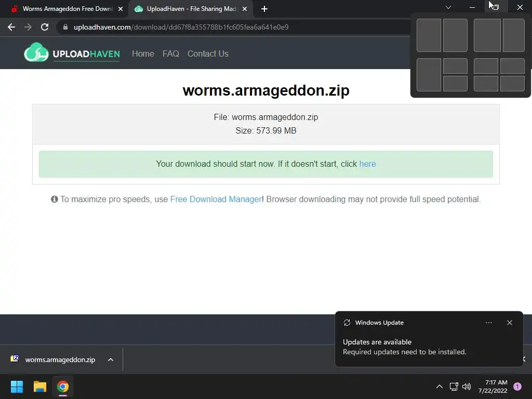The height and width of the screenshot is (399, 532).
Task: Close the Chrome window
Action: 520,7
